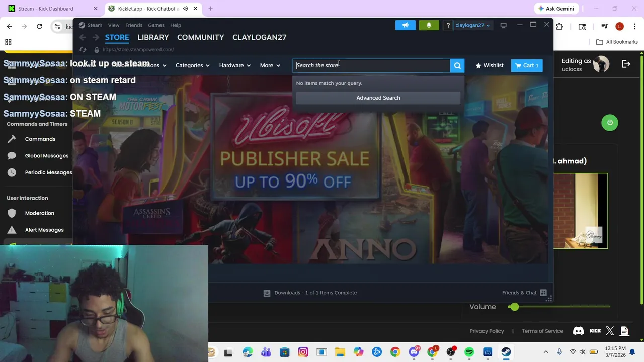Click the Steam back navigation arrow
Image resolution: width=644 pixels, height=362 pixels.
tap(83, 37)
